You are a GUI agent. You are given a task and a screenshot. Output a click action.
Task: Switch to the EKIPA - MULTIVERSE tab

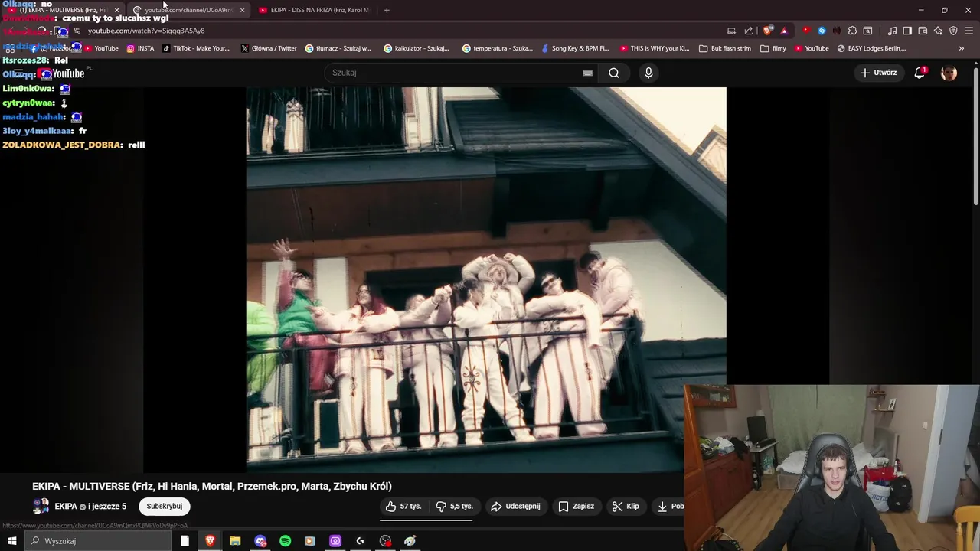63,10
